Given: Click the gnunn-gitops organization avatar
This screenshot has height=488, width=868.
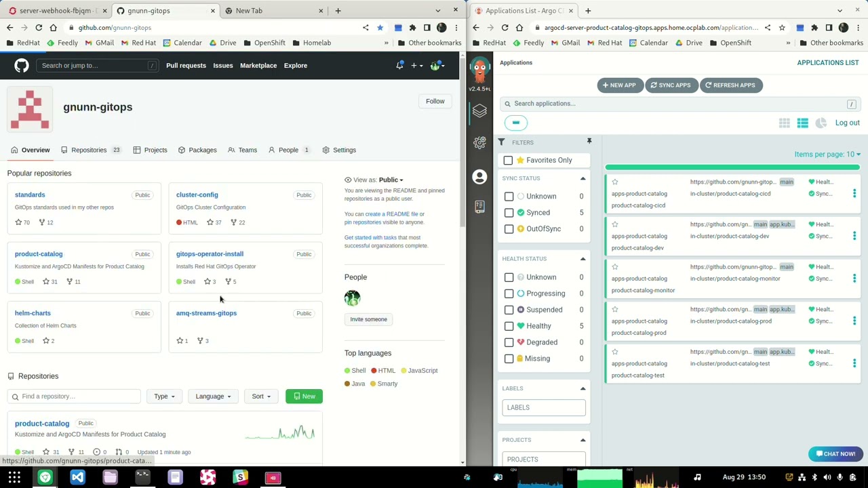Looking at the screenshot, I should pos(30,108).
